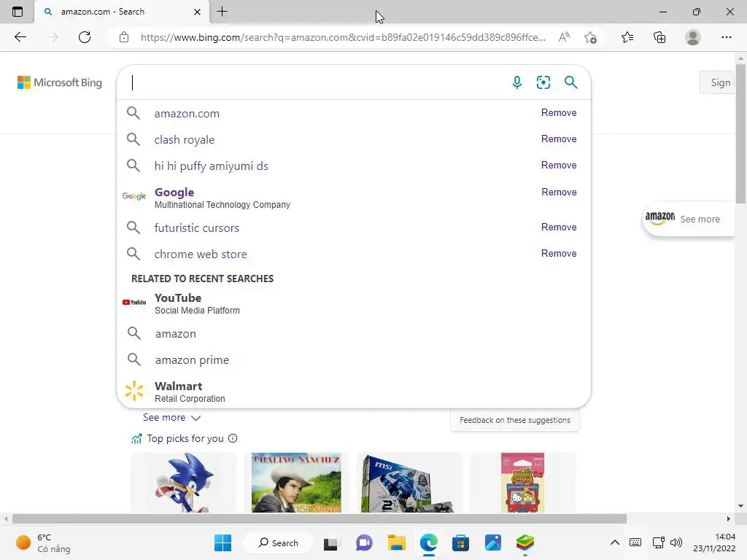Expand the See more dropdown
Viewport: 747px width, 560px height.
(x=171, y=418)
